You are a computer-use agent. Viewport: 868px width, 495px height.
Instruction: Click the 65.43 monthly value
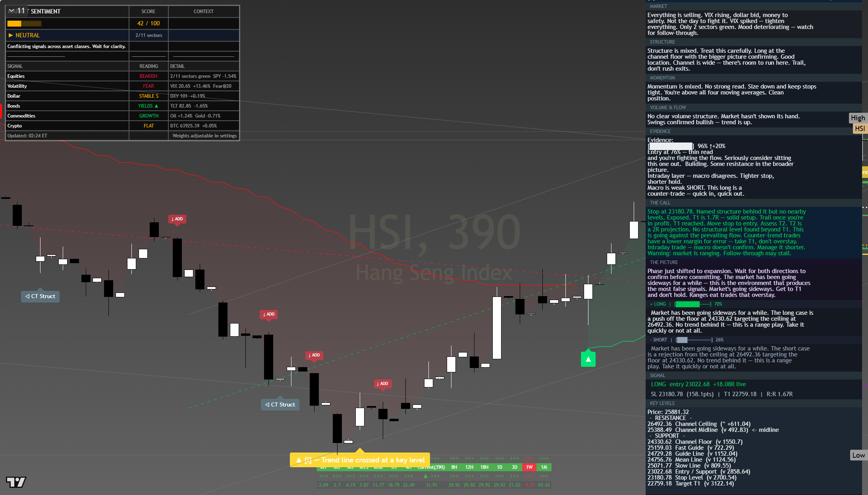tap(544, 485)
